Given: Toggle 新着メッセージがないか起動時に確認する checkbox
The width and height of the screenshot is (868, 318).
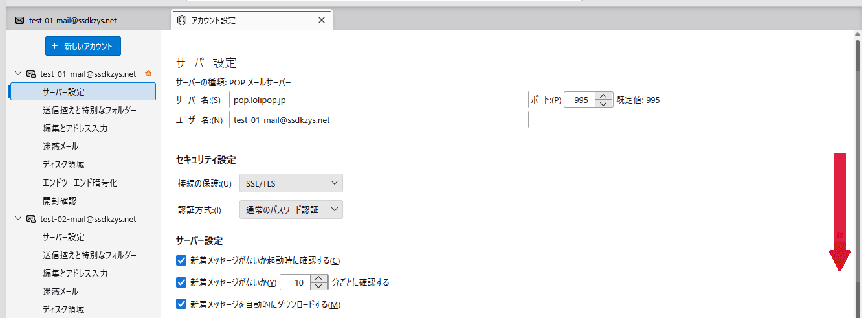Looking at the screenshot, I should [181, 260].
